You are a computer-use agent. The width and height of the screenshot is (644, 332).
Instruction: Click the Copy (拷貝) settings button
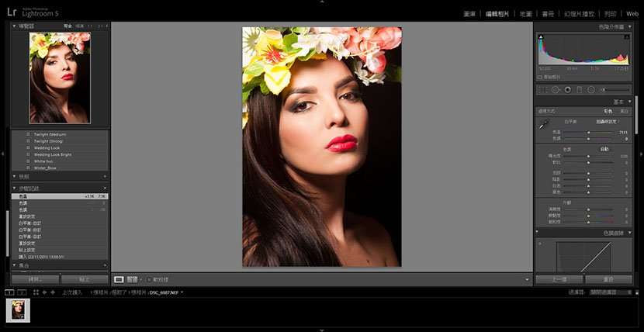click(x=36, y=279)
